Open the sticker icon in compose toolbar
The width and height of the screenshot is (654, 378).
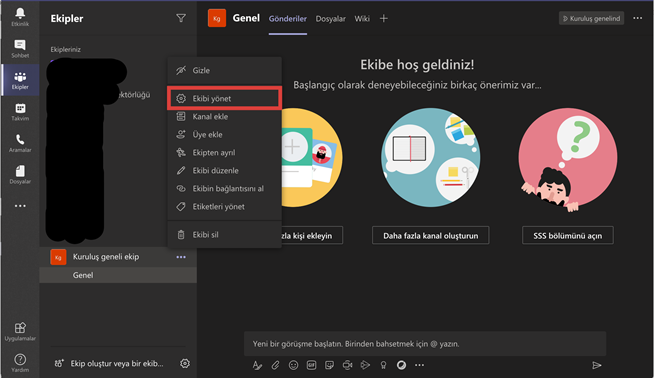click(330, 365)
